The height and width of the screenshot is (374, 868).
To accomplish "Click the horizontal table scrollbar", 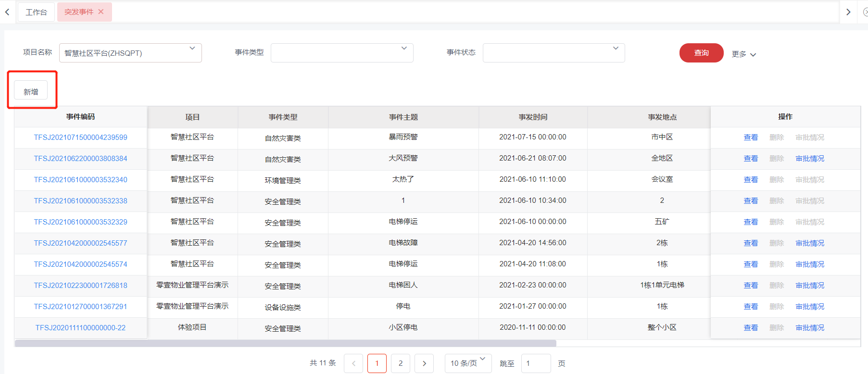I will tap(286, 343).
